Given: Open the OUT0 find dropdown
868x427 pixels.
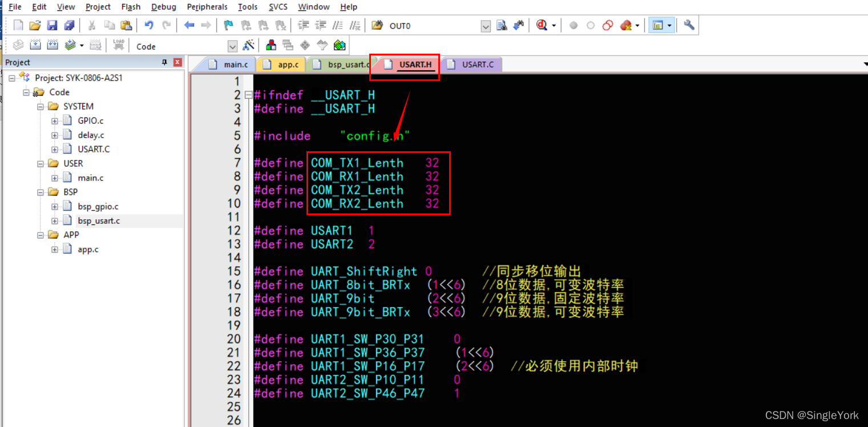Looking at the screenshot, I should pyautogui.click(x=486, y=26).
